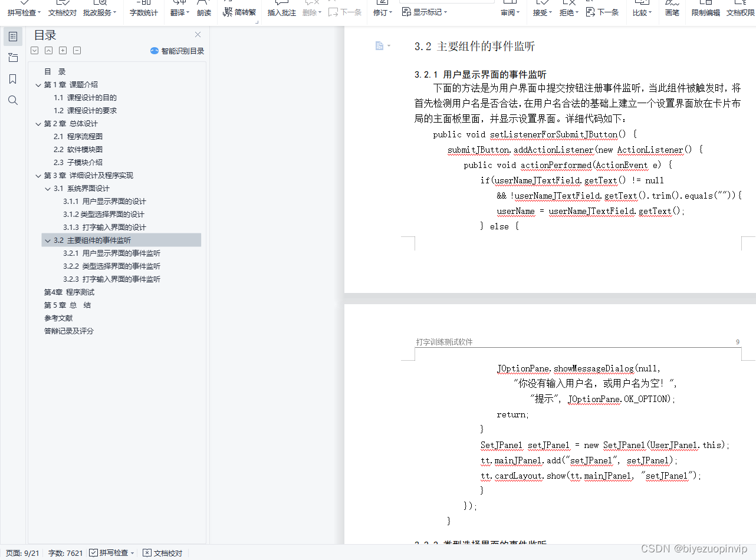Screen dimensions: 756x560
Task: Click 下一条 beside the 拒绝 button
Action: (x=603, y=12)
